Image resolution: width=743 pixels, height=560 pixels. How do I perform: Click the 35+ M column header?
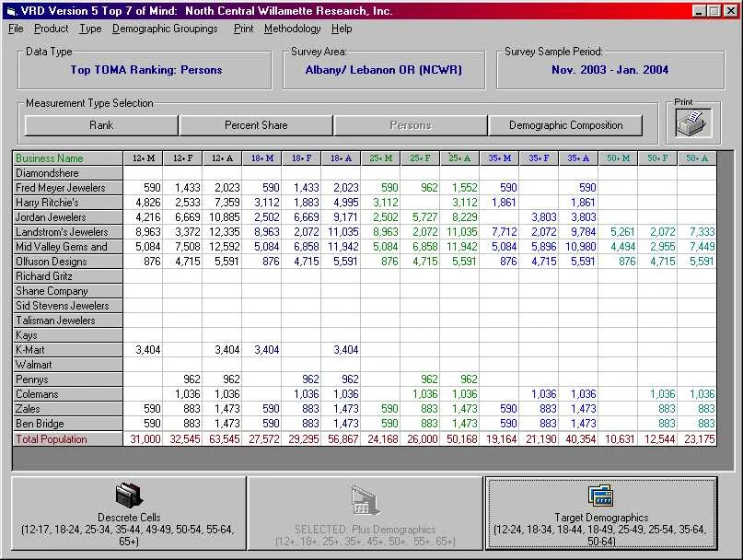click(x=499, y=158)
